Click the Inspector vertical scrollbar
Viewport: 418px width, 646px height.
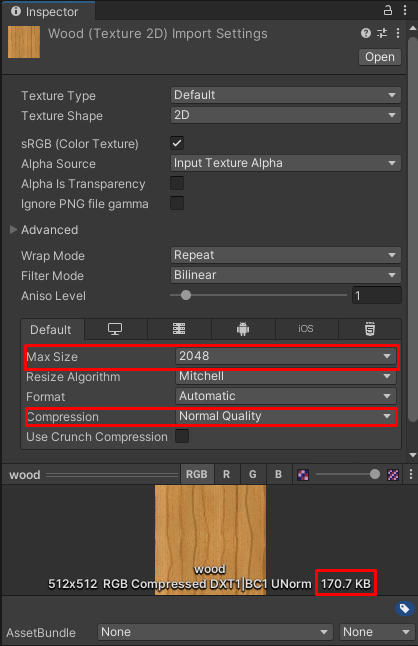pyautogui.click(x=413, y=229)
